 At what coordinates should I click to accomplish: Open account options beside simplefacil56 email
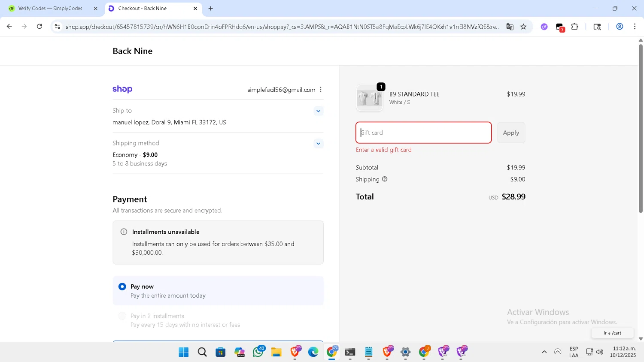pyautogui.click(x=321, y=90)
